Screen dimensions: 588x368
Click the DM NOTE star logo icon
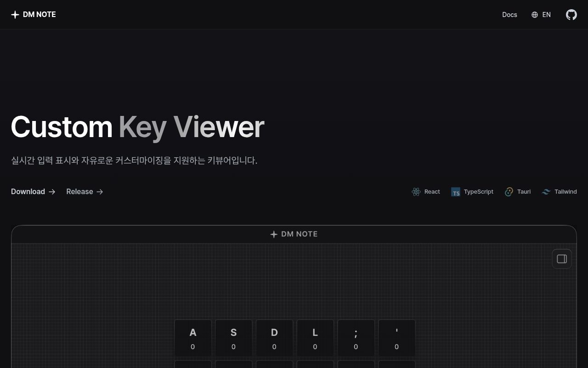15,15
